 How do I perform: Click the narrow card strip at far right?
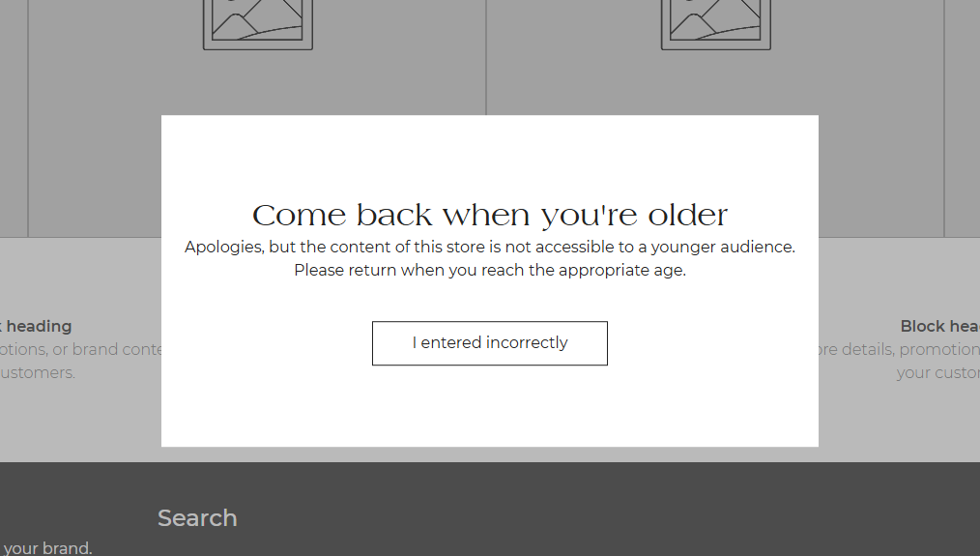point(963,116)
